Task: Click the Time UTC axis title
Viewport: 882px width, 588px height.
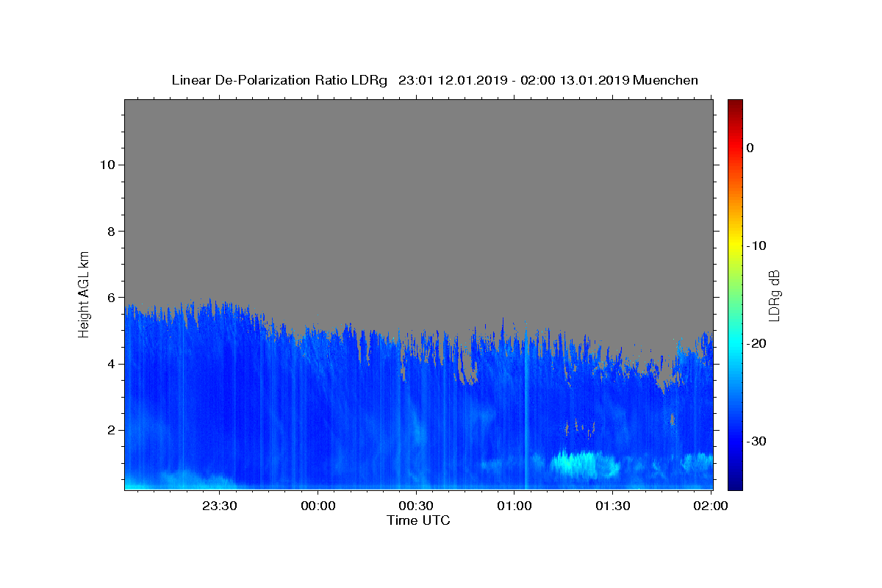Action: (418, 520)
